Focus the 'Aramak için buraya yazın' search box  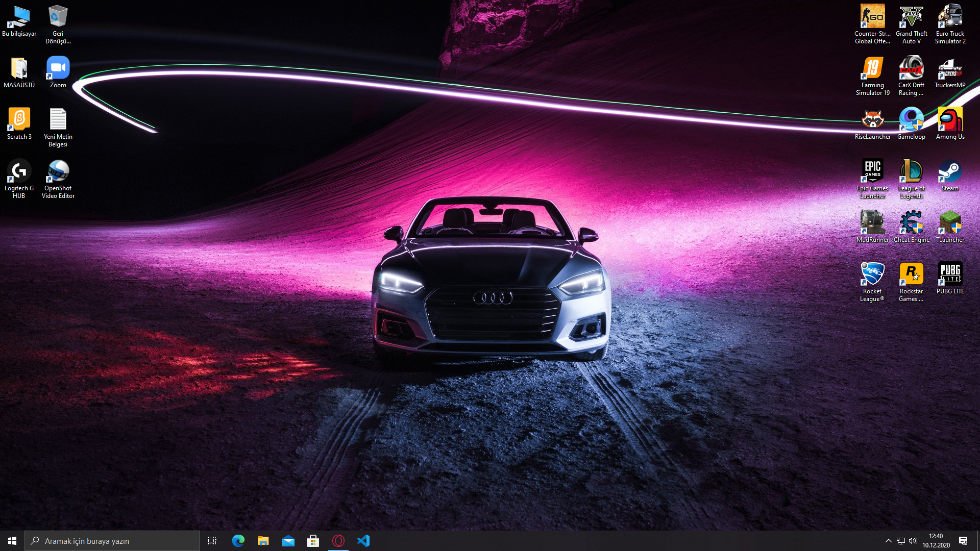click(x=112, y=541)
